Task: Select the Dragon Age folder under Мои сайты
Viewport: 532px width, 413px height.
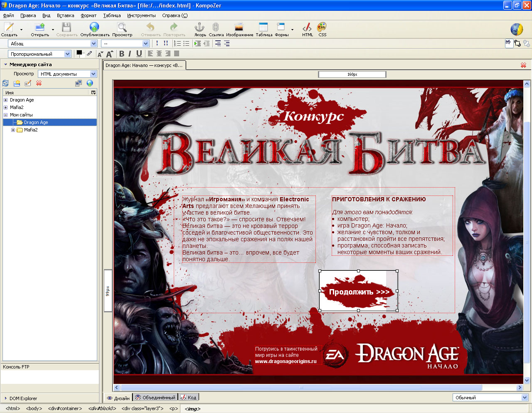Action: click(36, 122)
